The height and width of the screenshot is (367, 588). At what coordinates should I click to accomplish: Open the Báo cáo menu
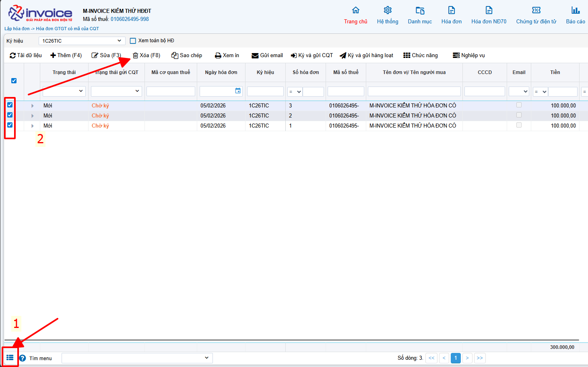[575, 15]
